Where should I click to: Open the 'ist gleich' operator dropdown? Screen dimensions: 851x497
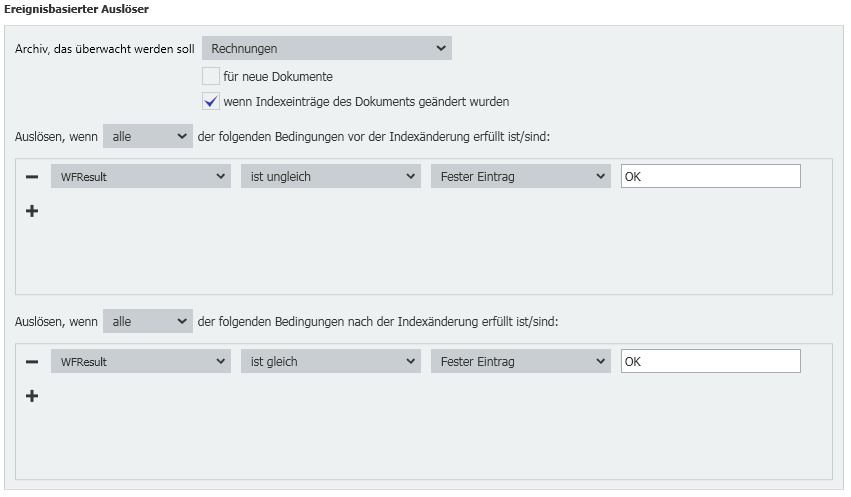(x=330, y=362)
